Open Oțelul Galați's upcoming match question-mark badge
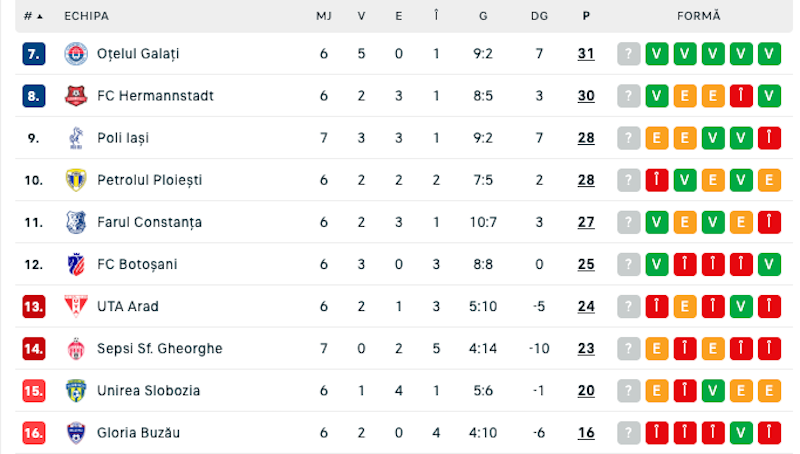This screenshot has height=454, width=800. click(629, 54)
